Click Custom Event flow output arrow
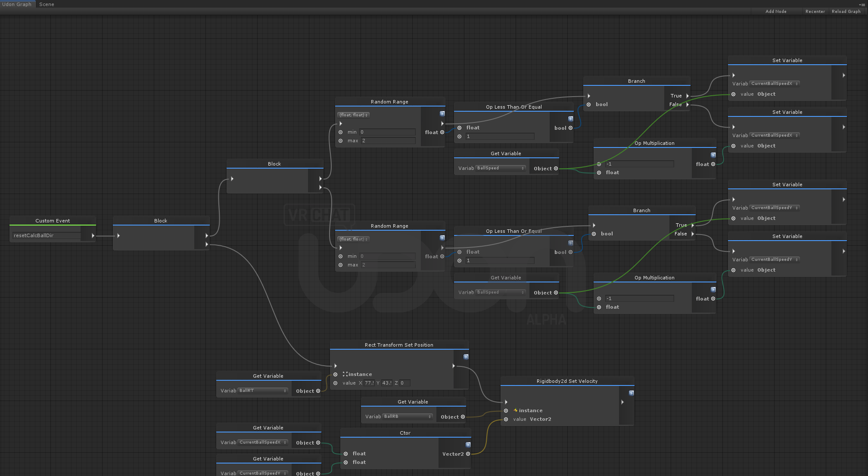Image resolution: width=868 pixels, height=476 pixels. [x=93, y=236]
